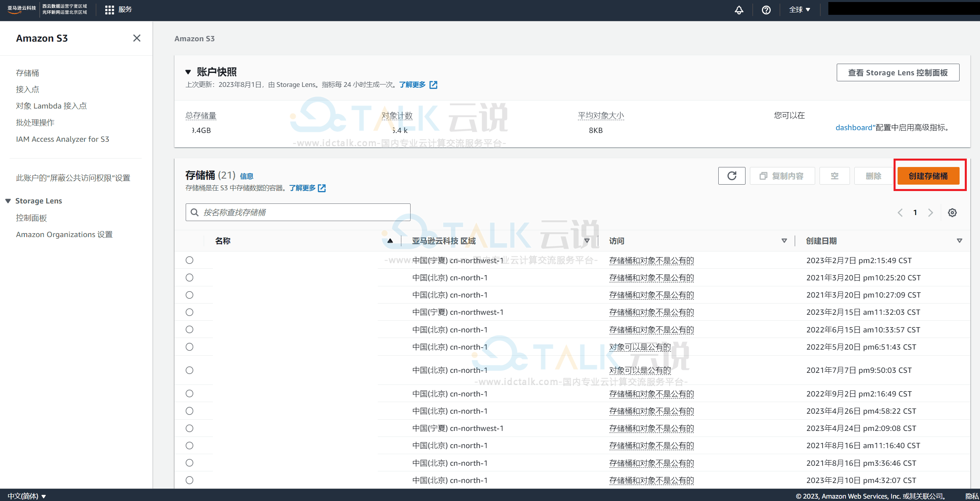
Task: Click the notifications bell icon
Action: (739, 10)
